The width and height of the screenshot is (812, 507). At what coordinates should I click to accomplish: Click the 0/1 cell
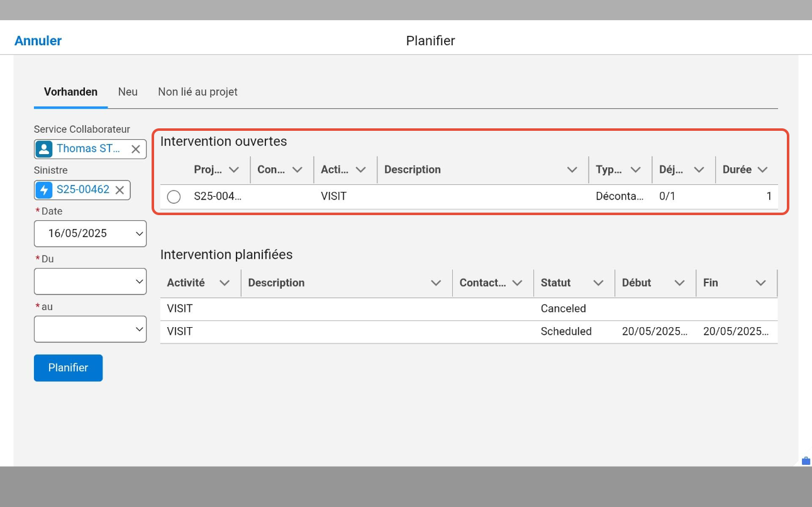(667, 196)
